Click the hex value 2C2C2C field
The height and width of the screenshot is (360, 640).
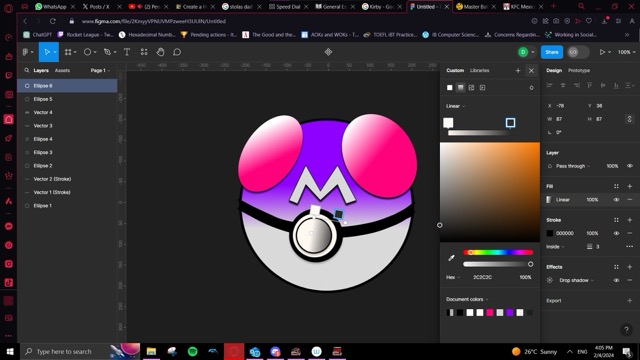pyautogui.click(x=482, y=277)
